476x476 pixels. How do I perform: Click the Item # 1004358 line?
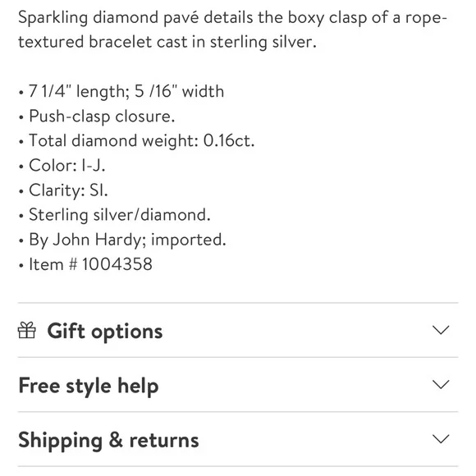tap(85, 263)
